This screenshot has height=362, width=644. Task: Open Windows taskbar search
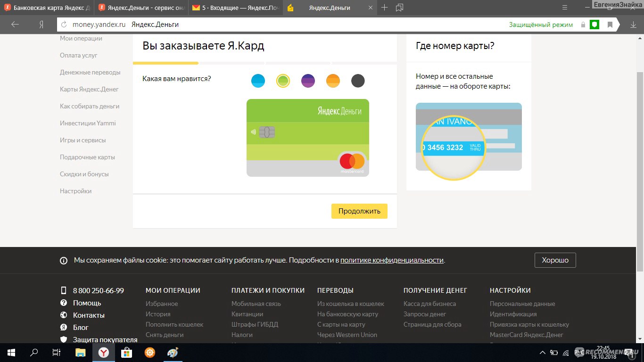[x=34, y=353]
